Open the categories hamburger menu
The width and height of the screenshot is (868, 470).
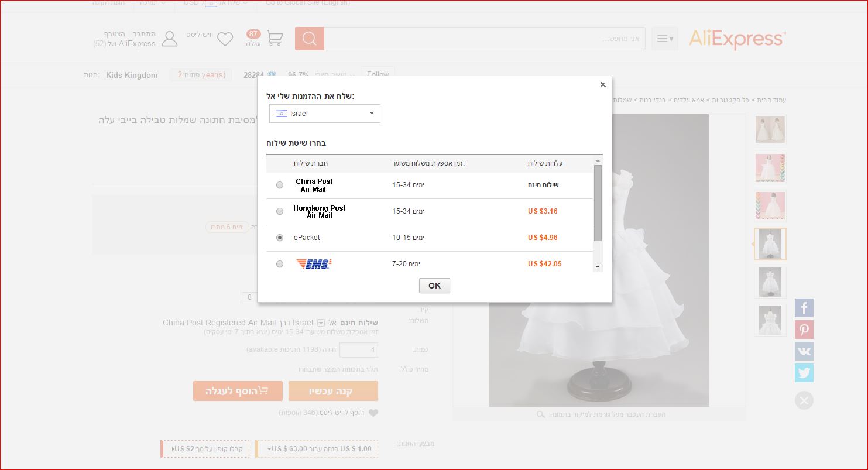point(665,39)
